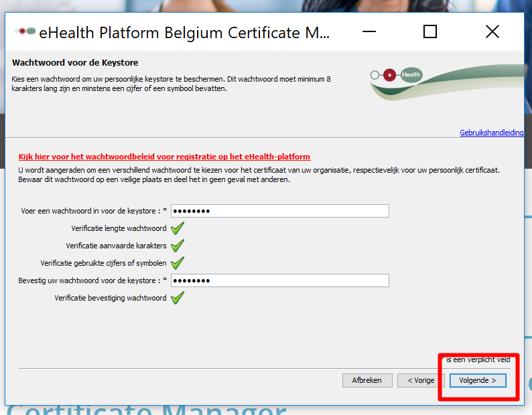Screen dimensions: 532x415
Task: Focus the confirm keystore password field
Action: (280, 280)
